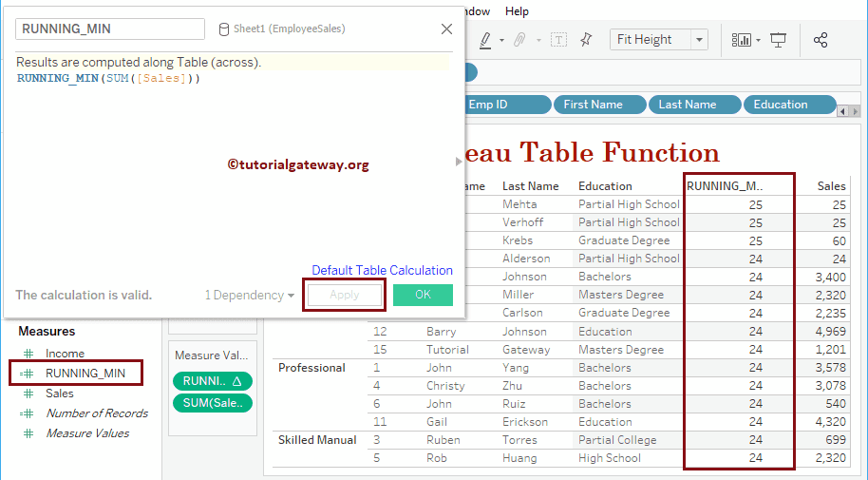Screen dimensions: 868x480
Task: Click the Measure Val... card title
Action: point(212,355)
